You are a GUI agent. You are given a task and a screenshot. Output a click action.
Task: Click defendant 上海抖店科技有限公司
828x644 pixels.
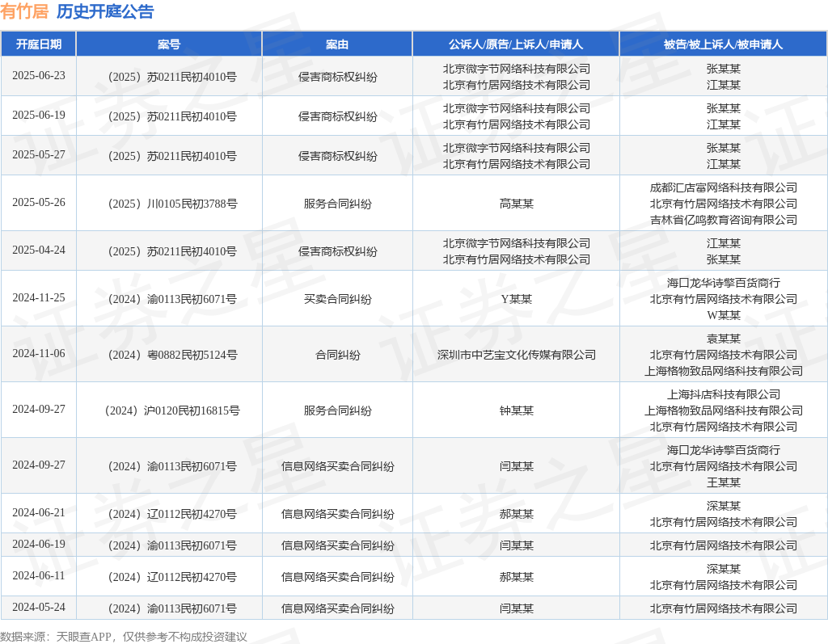[724, 394]
